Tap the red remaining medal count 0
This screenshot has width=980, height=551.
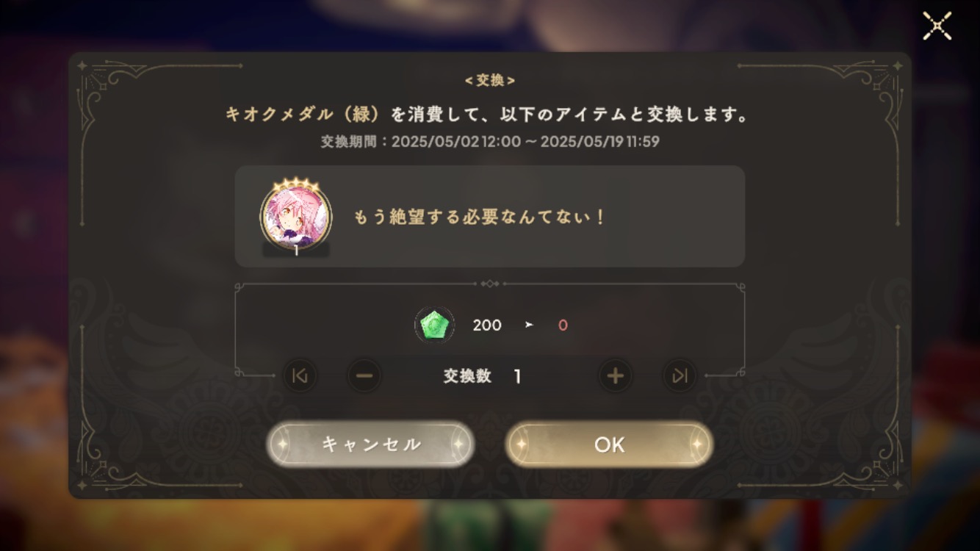[563, 325]
